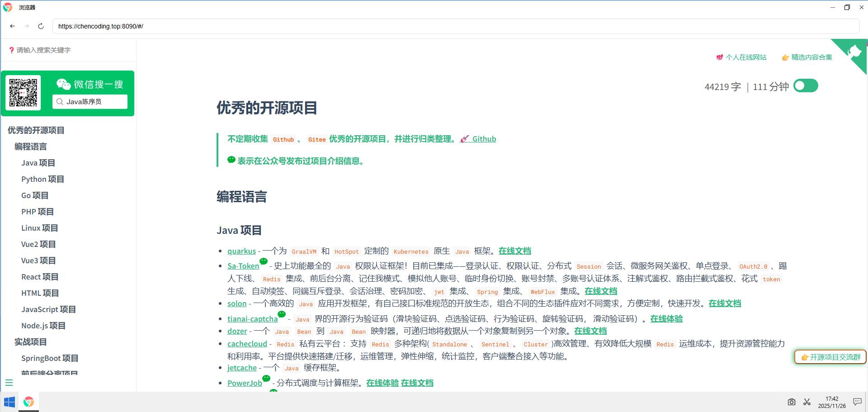This screenshot has height=412, width=868.
Task: Open the 精选内容合集 nav menu
Action: (807, 57)
